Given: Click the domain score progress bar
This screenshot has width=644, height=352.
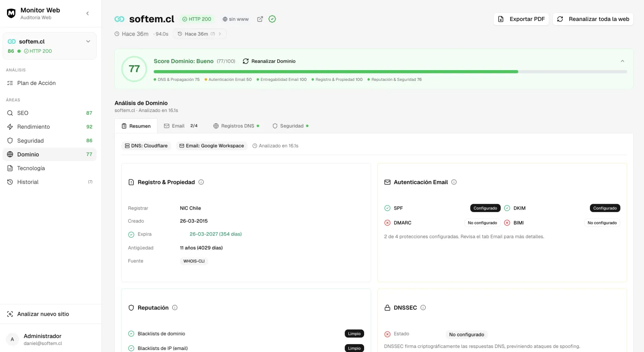Looking at the screenshot, I should 390,71.
